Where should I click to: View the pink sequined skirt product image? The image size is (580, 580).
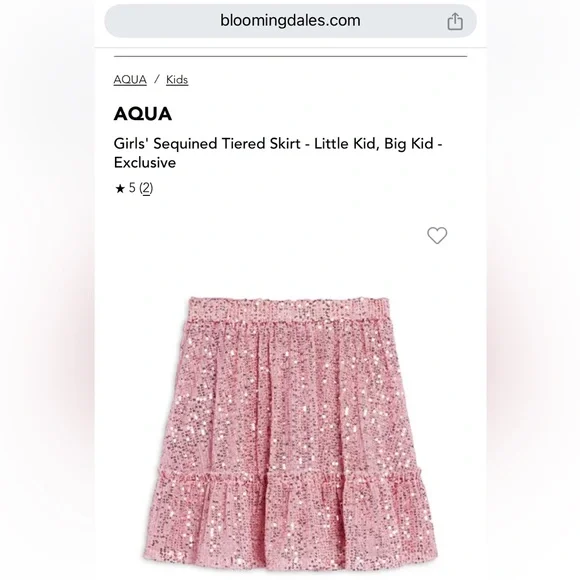[290, 430]
